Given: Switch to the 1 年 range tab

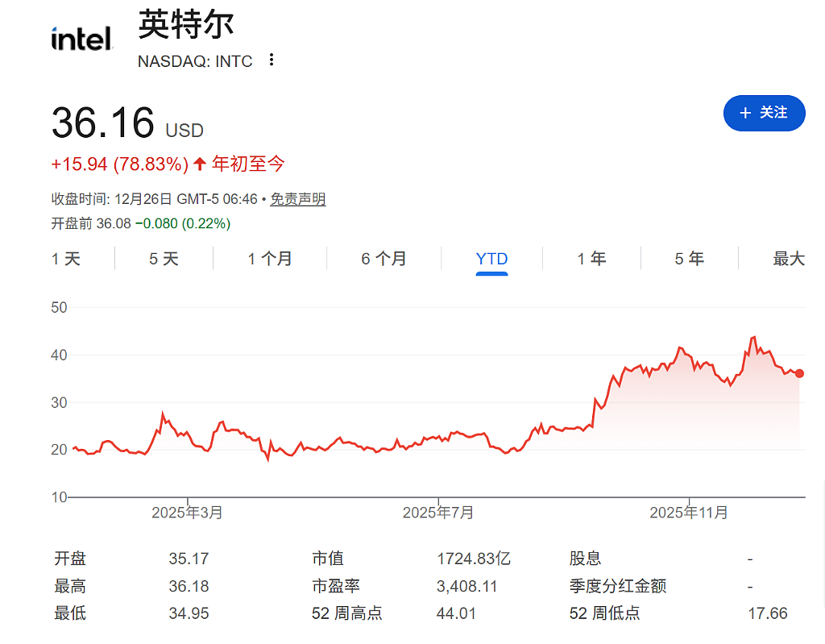Looking at the screenshot, I should [x=591, y=259].
